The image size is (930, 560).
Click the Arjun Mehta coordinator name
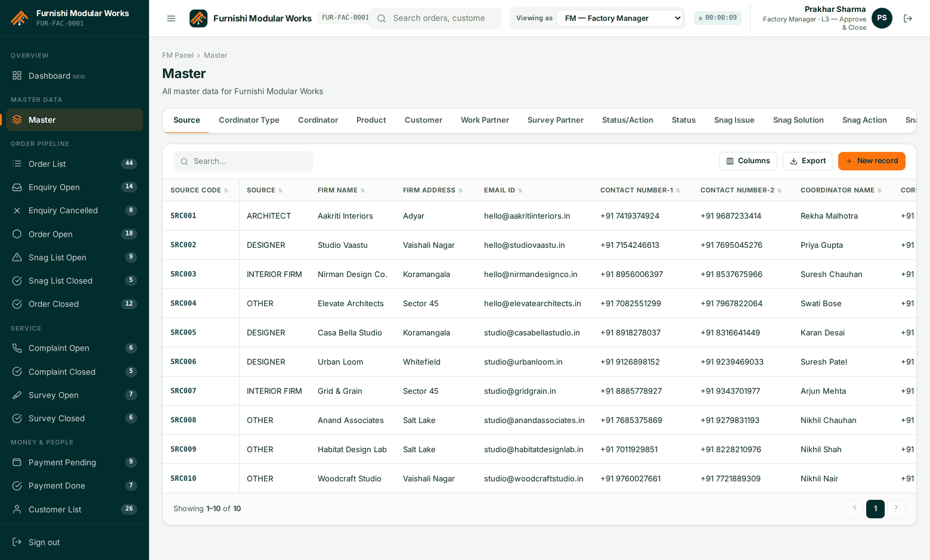tap(823, 391)
